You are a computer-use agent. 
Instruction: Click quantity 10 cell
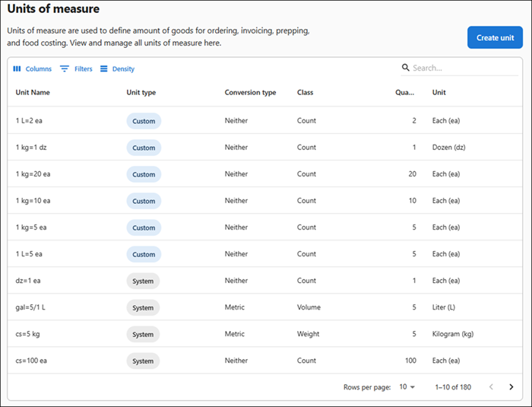[412, 201]
